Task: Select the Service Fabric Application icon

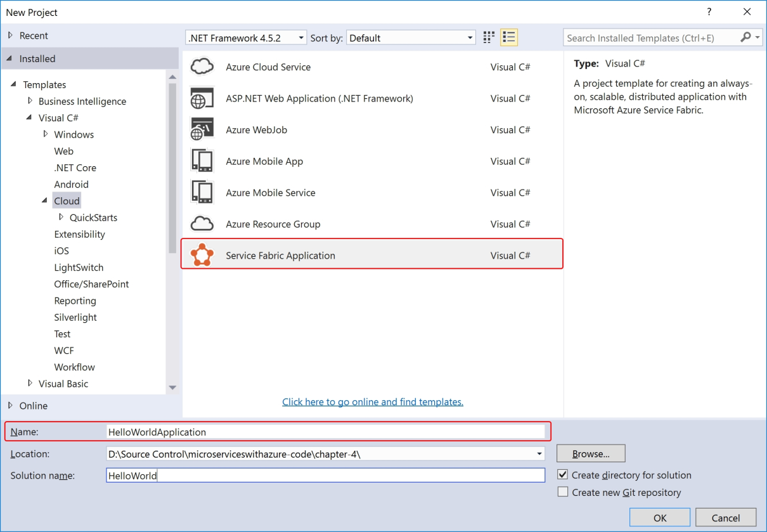Action: coord(202,255)
